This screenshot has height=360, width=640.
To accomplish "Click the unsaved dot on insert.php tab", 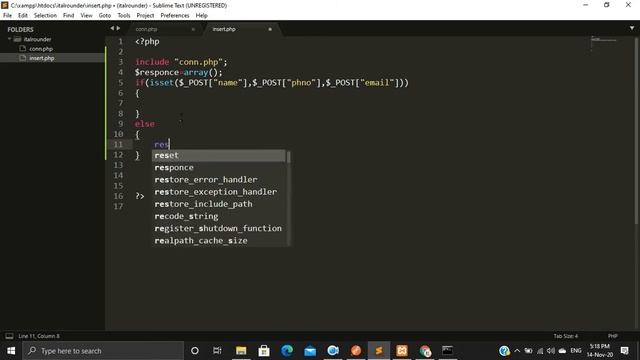I will coord(270,29).
